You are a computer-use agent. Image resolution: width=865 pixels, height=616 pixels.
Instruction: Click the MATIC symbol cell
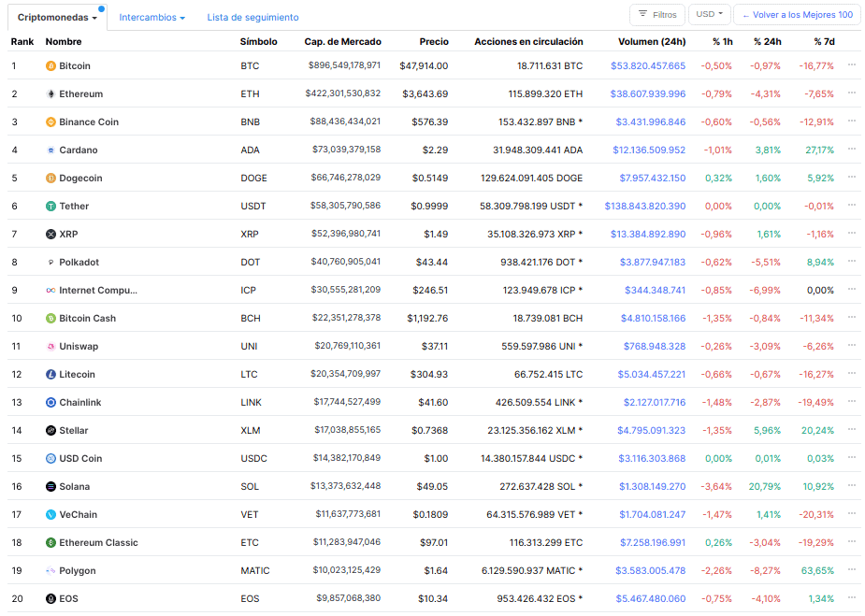(x=255, y=571)
